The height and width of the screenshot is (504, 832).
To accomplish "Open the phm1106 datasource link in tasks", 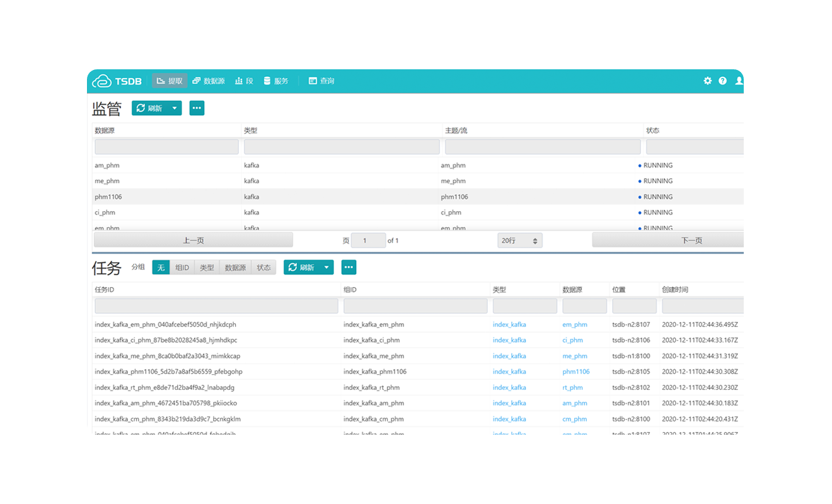I will point(576,372).
